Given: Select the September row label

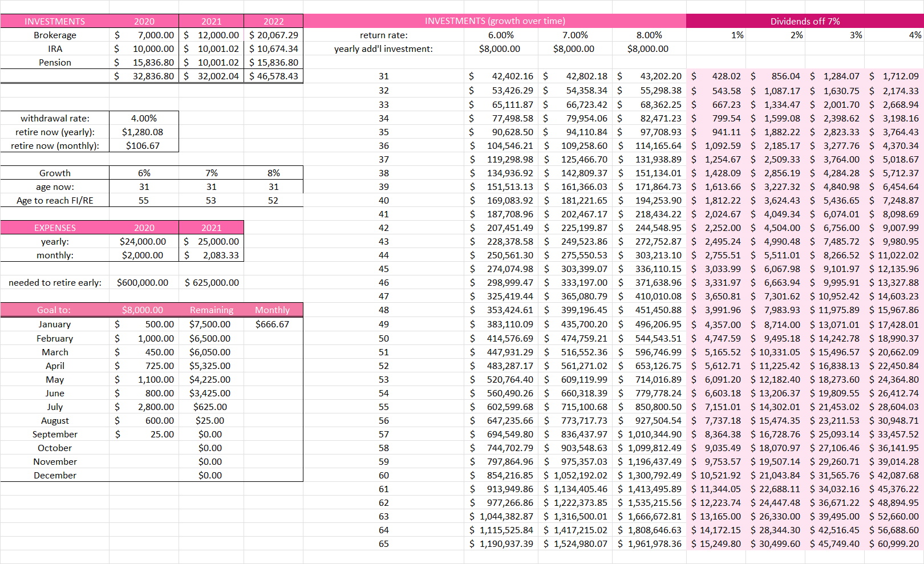Looking at the screenshot, I should point(55,434).
